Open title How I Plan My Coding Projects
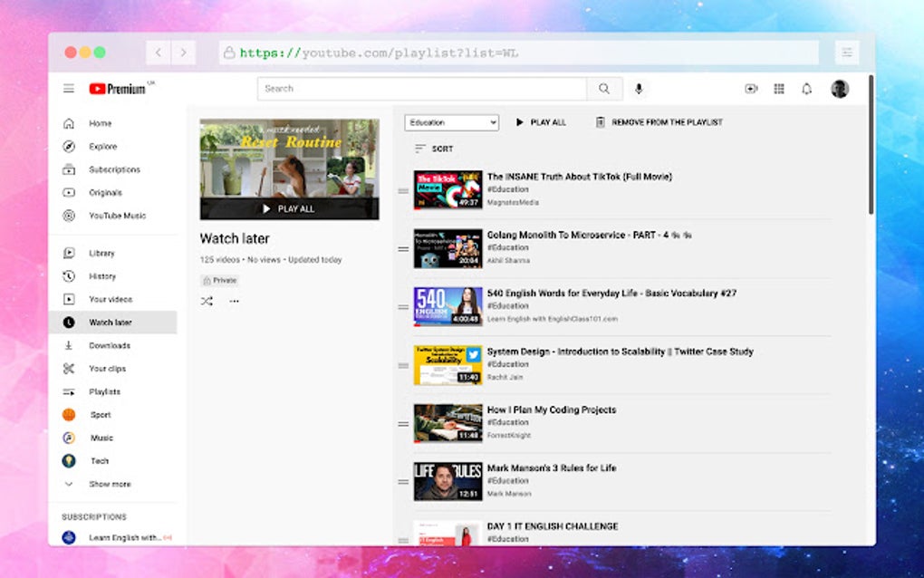 (x=552, y=409)
